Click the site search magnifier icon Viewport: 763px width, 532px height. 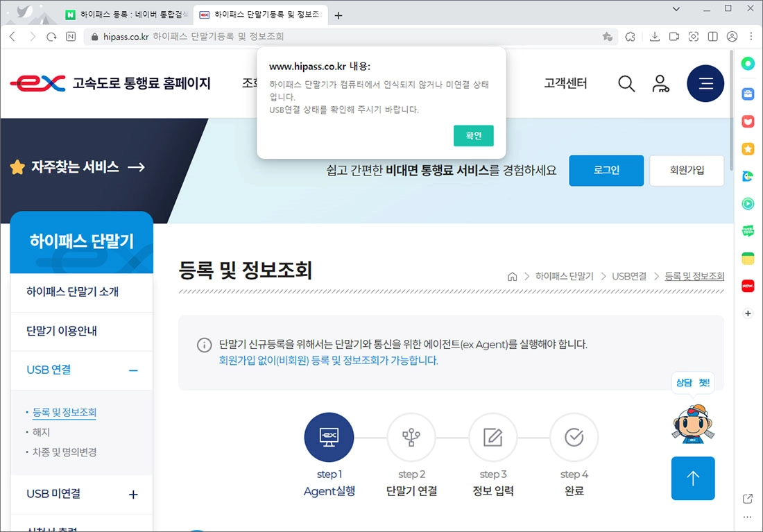[626, 83]
